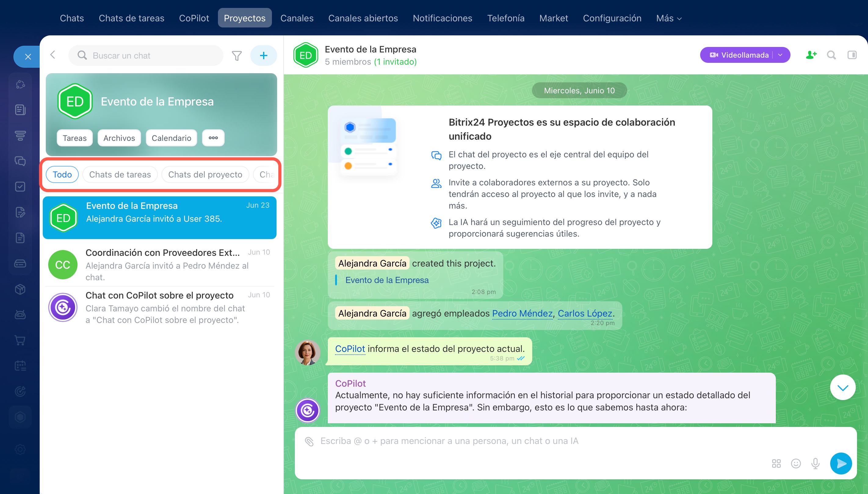Screen dimensions: 868x494
Task: Open the three-dots more menu on project card
Action: coord(213,138)
